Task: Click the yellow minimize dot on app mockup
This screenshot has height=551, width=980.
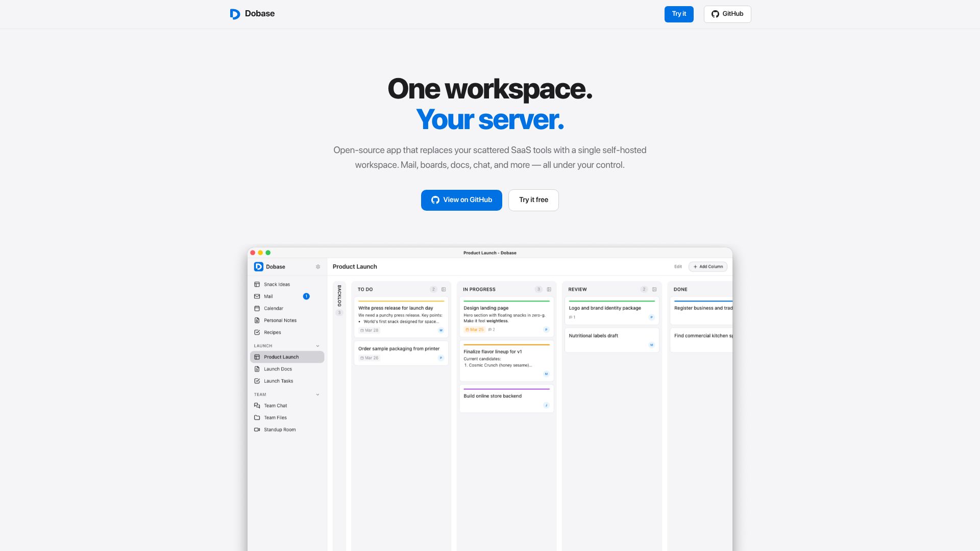Action: (260, 253)
